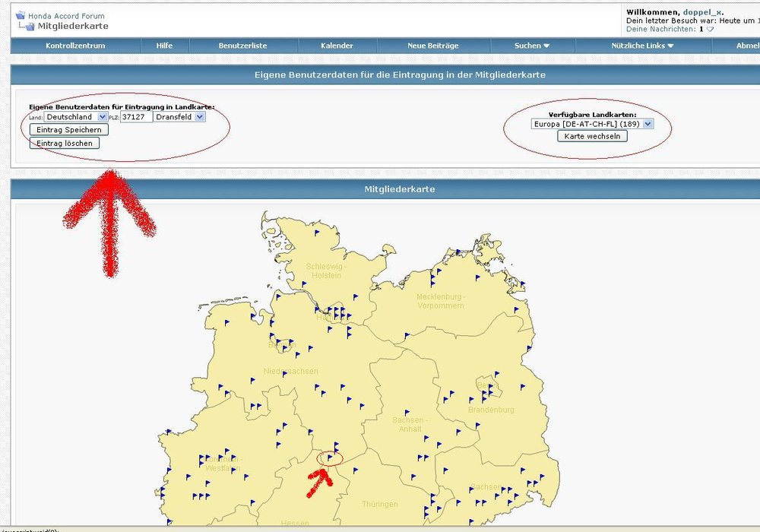Click the Eintrag löschen button
Image resolution: width=760 pixels, height=532 pixels.
tap(65, 143)
